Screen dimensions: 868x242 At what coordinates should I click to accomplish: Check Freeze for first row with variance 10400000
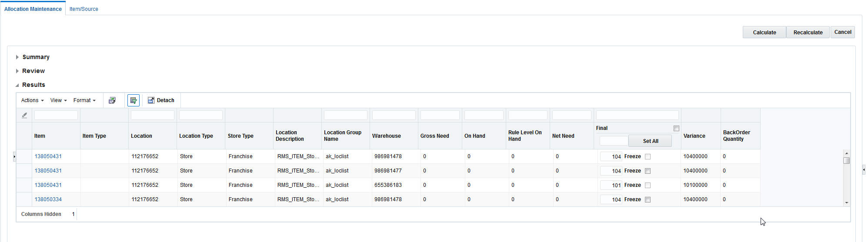(x=648, y=156)
